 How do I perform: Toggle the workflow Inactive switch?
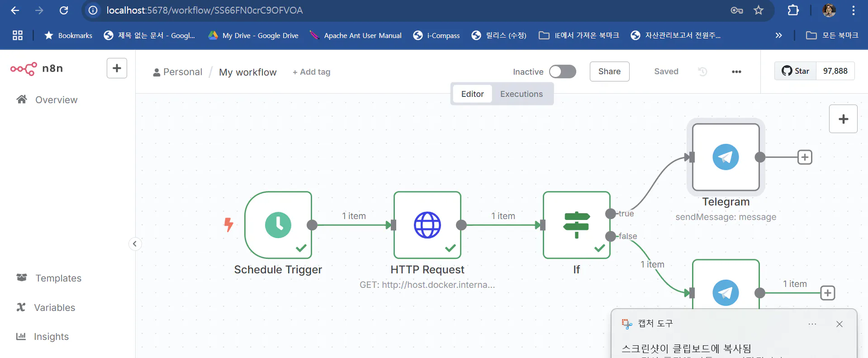click(x=563, y=72)
